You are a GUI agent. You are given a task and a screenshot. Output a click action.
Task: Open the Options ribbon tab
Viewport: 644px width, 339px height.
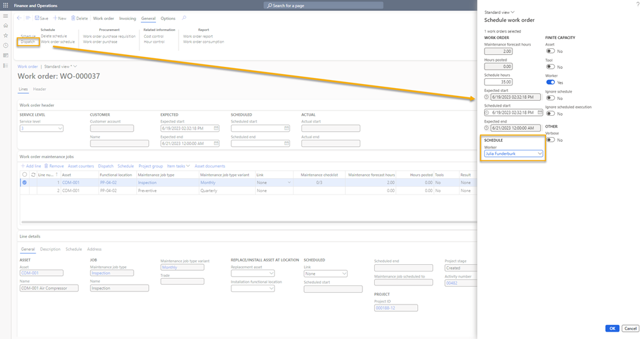(x=168, y=18)
